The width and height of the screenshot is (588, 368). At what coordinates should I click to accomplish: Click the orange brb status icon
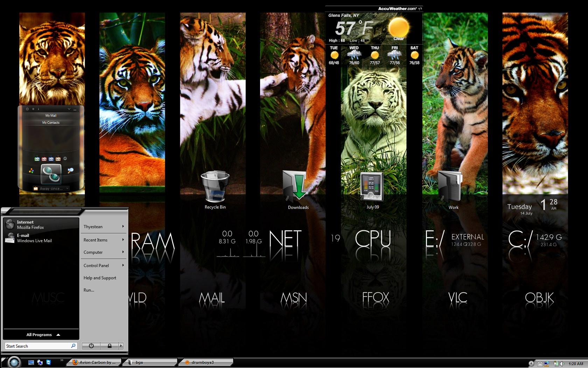(x=58, y=159)
